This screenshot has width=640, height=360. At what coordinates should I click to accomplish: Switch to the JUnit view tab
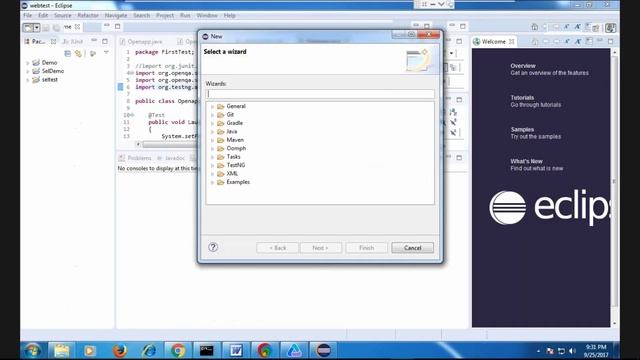[73, 42]
